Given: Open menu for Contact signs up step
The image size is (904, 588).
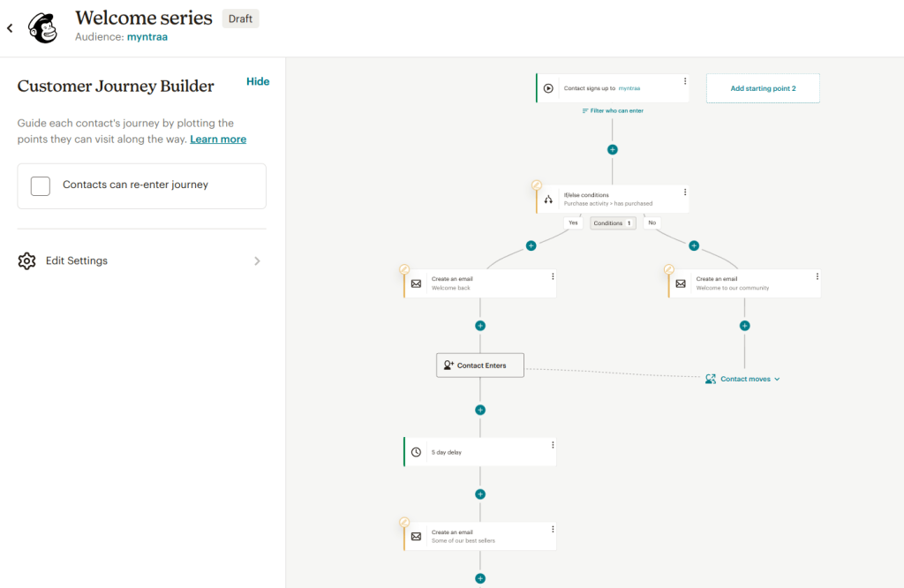Looking at the screenshot, I should 685,81.
